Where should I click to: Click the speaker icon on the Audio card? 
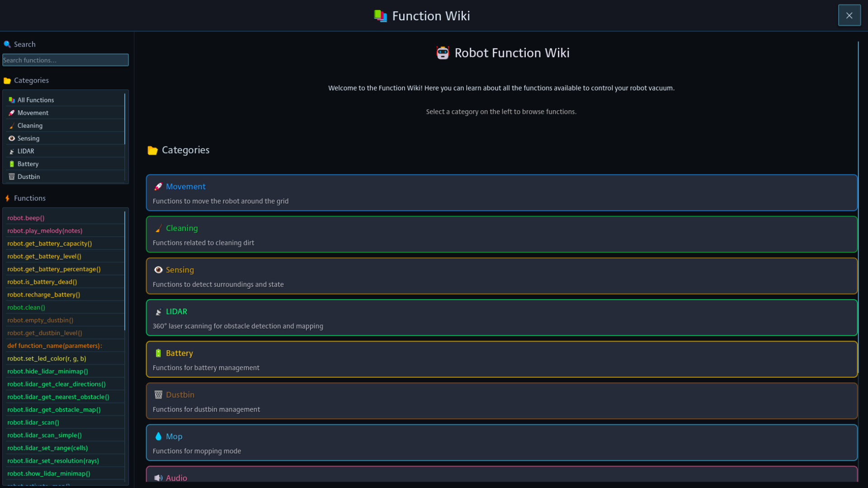(x=158, y=478)
